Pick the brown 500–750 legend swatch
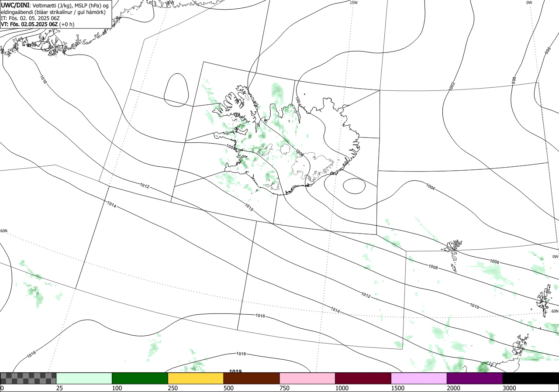The width and height of the screenshot is (559, 392). (x=252, y=378)
